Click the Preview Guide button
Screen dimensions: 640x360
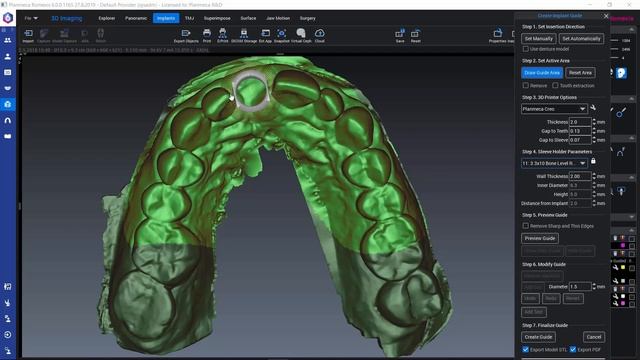(x=540, y=238)
